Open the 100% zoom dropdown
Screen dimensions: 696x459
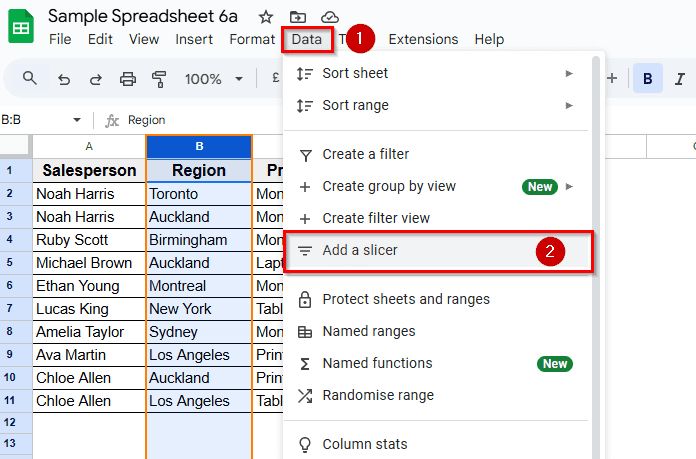tap(212, 79)
